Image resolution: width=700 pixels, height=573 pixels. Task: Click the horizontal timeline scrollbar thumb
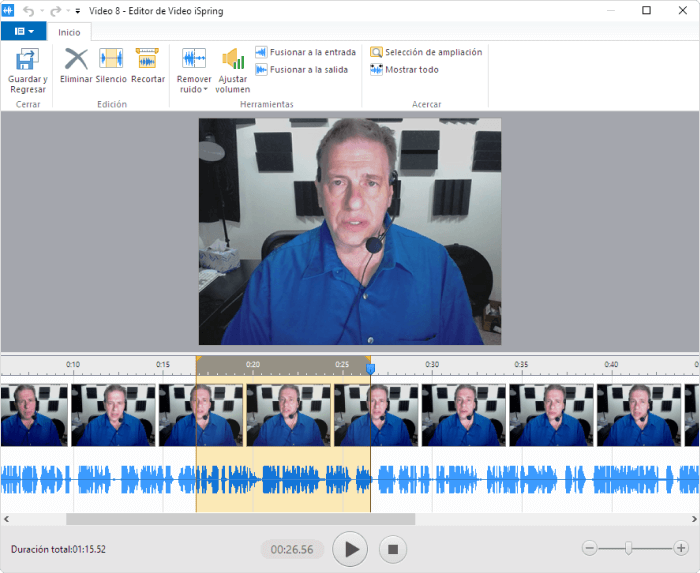click(x=241, y=519)
